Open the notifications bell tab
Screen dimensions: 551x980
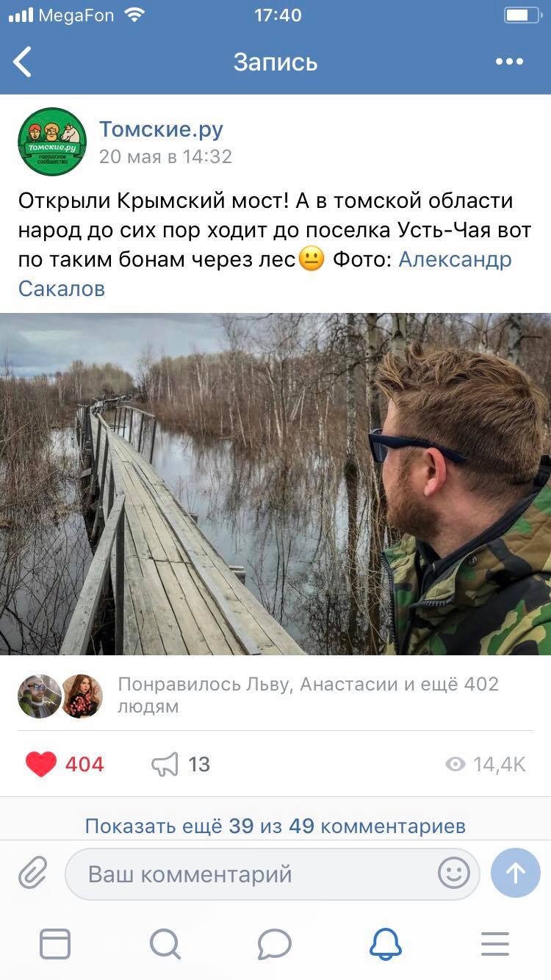pyautogui.click(x=385, y=944)
